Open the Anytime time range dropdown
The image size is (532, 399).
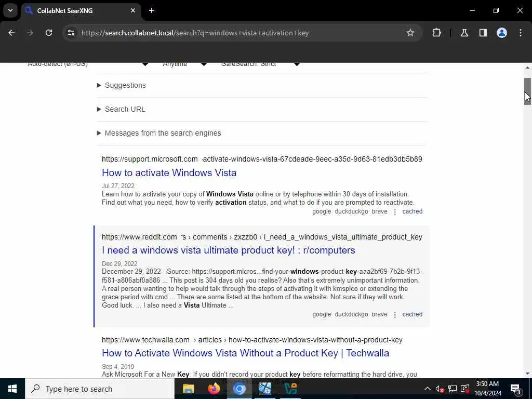(184, 64)
